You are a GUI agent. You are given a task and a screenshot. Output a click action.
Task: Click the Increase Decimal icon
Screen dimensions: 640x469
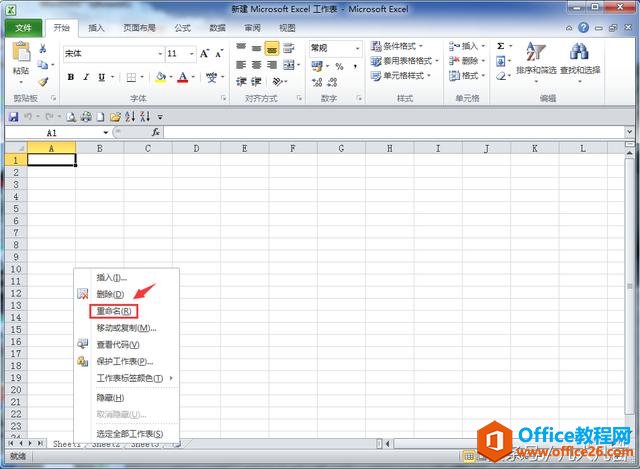coord(317,82)
